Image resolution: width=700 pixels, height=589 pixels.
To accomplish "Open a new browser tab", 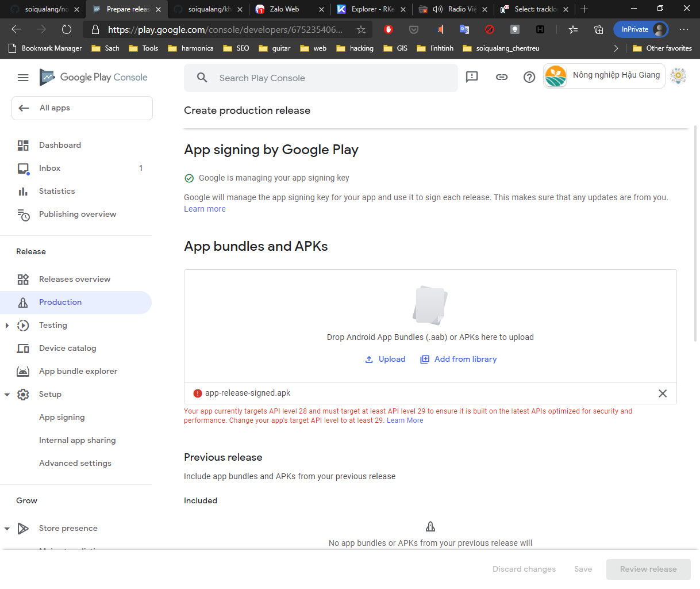I will (584, 9).
